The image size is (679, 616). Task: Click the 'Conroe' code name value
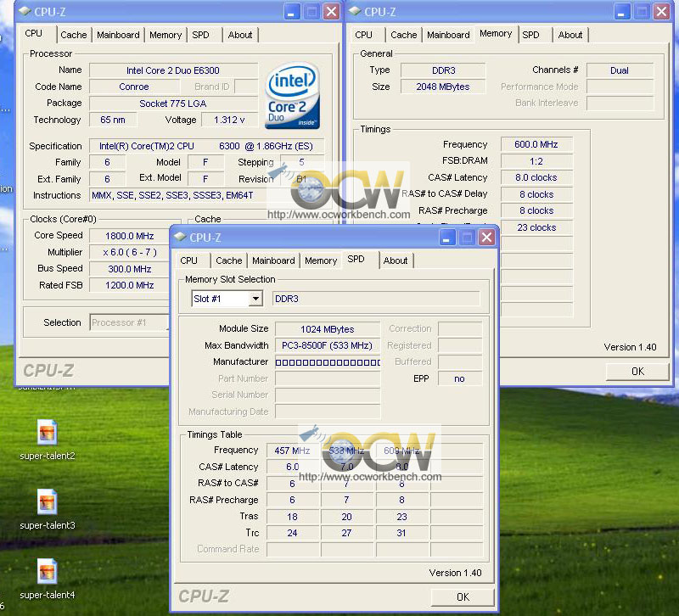tap(134, 87)
